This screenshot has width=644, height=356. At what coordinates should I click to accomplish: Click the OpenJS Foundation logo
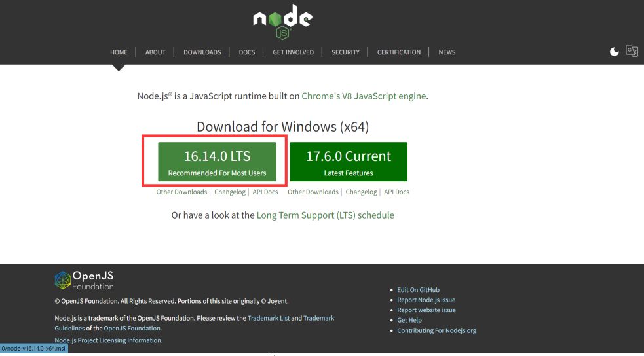(85, 280)
